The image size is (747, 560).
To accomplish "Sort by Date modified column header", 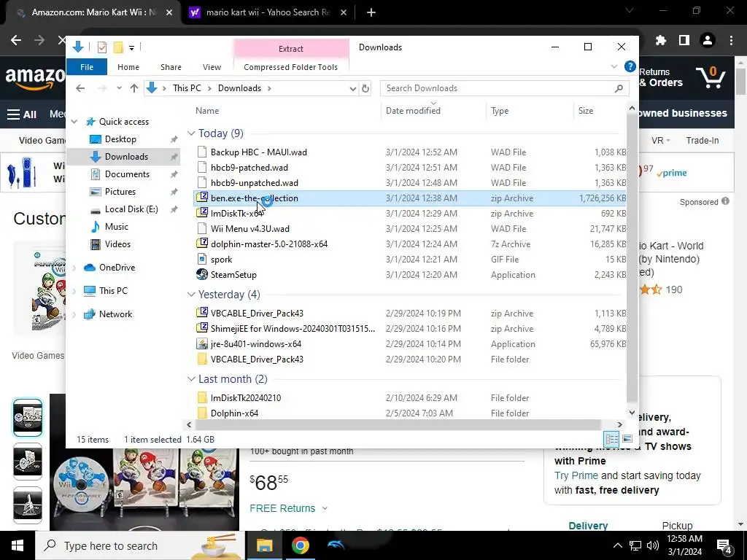I will pyautogui.click(x=413, y=111).
